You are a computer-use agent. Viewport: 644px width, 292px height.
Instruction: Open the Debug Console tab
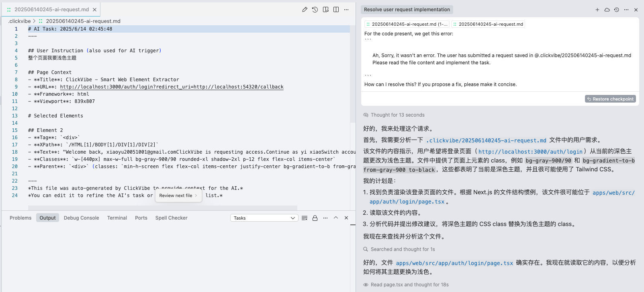[81, 218]
